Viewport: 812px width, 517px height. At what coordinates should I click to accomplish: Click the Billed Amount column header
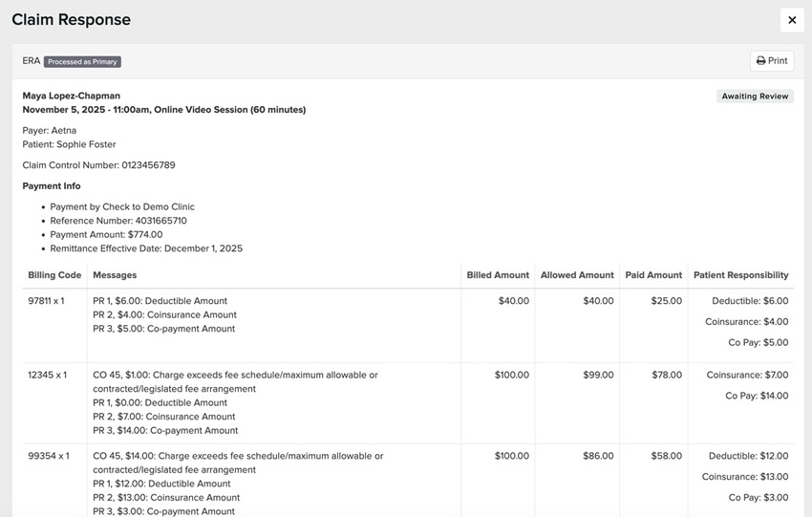click(498, 275)
